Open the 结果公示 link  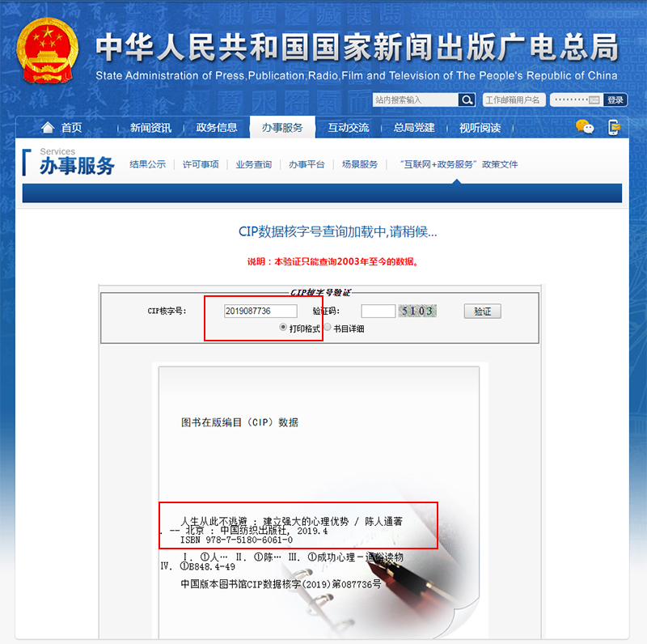coord(148,164)
